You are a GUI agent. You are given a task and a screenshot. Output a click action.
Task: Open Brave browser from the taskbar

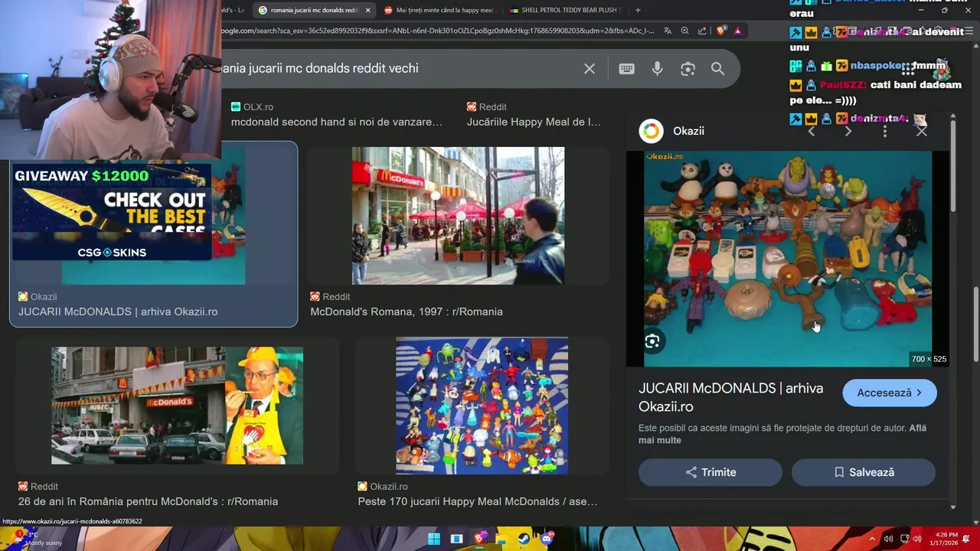[479, 539]
